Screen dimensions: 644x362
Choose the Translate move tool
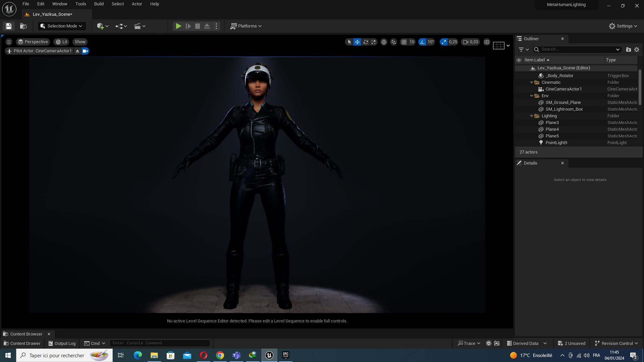coord(357,42)
